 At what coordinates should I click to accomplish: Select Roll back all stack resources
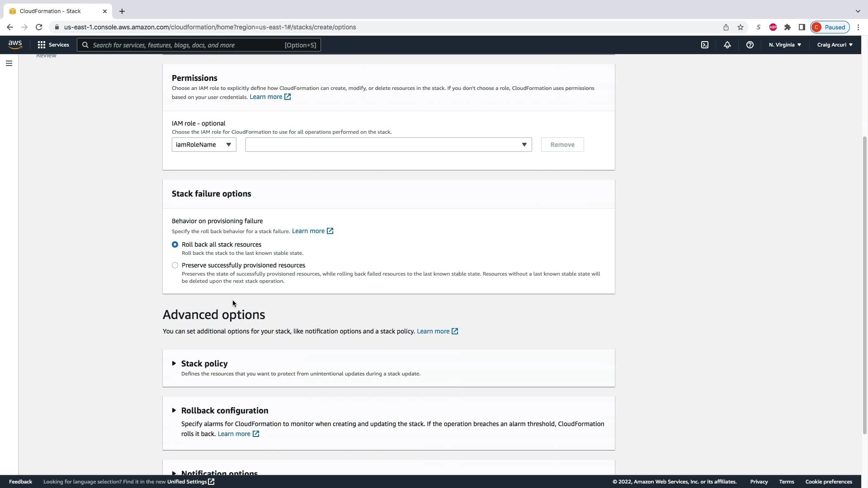(x=175, y=244)
